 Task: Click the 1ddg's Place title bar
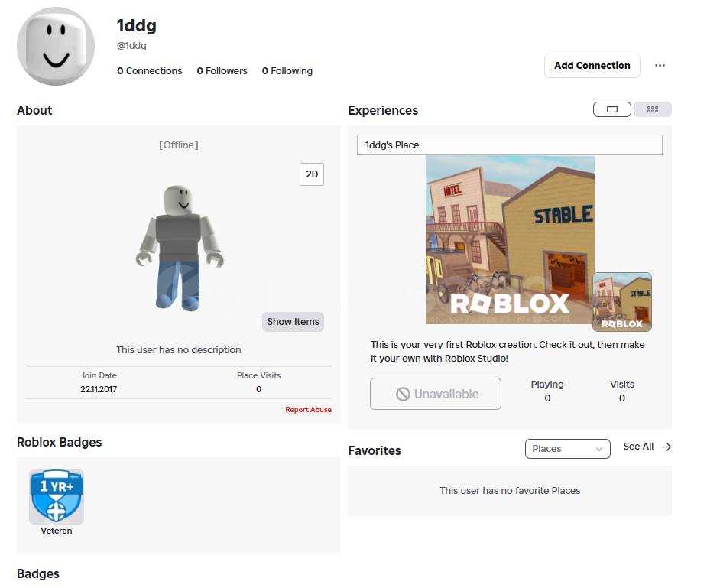[509, 145]
